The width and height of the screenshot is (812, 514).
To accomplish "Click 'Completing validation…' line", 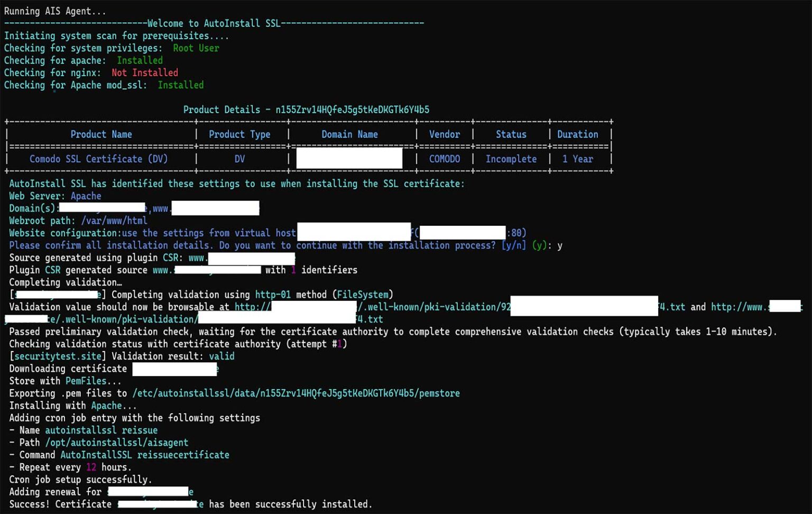I will coord(66,282).
